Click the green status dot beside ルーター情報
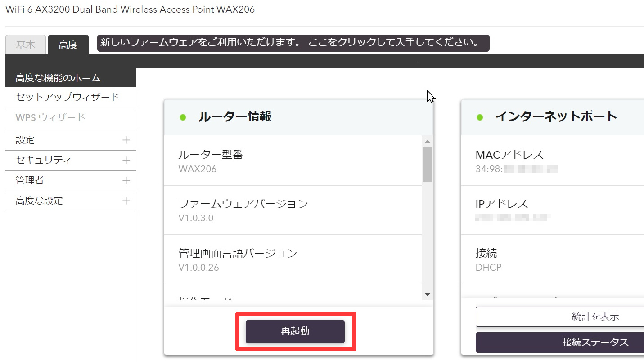The width and height of the screenshot is (644, 362). [183, 117]
